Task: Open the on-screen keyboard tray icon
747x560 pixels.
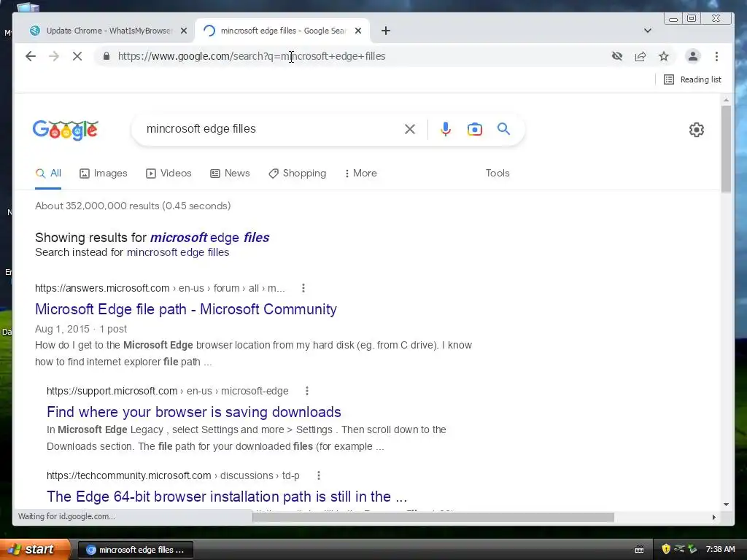Action: pos(639,550)
